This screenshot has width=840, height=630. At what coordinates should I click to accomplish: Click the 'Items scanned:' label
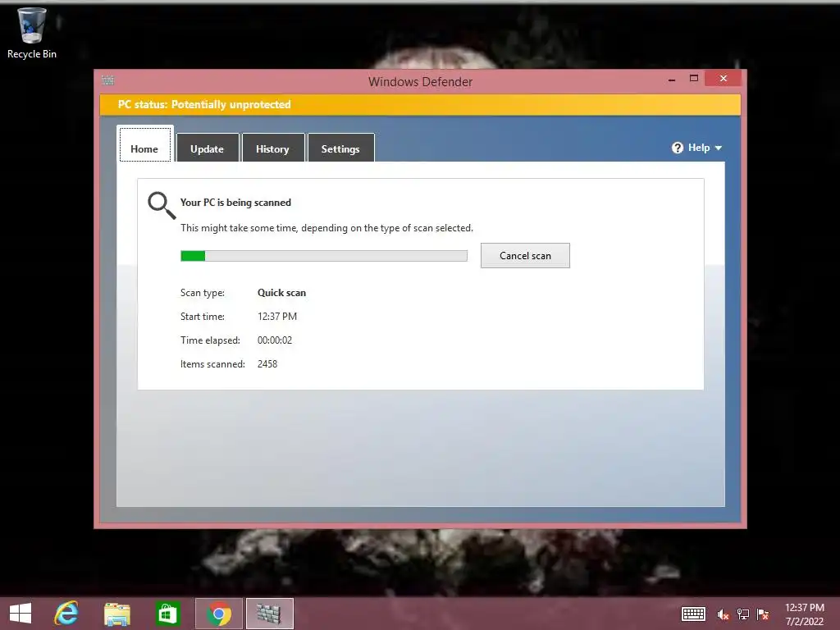[x=212, y=364]
